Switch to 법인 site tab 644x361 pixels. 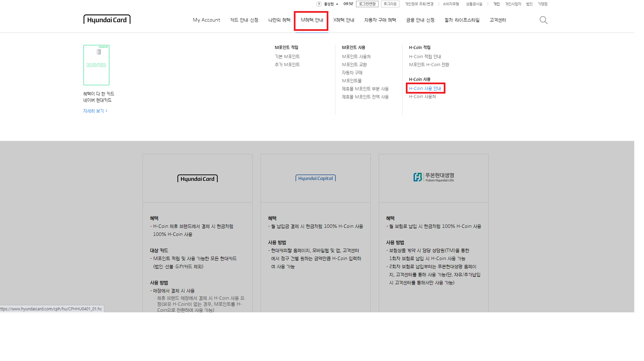[x=529, y=4]
